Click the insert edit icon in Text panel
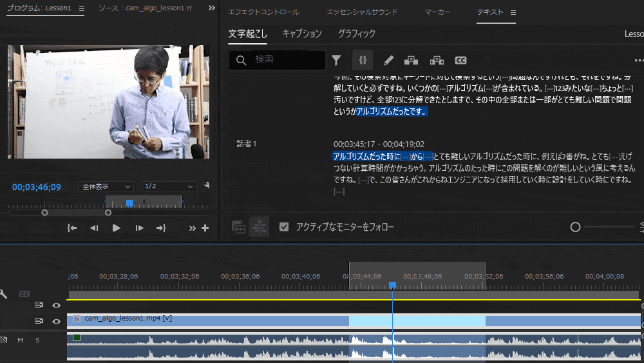The height and width of the screenshot is (363, 644). pyautogui.click(x=238, y=227)
